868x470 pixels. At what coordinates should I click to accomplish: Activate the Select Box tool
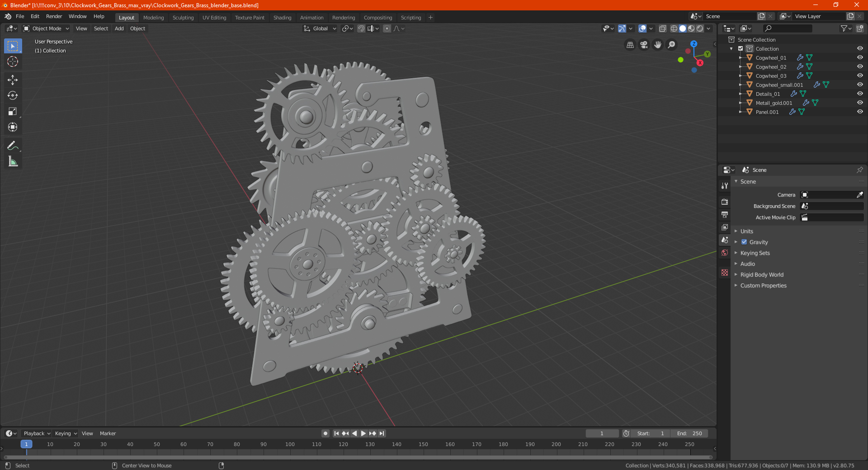tap(13, 46)
